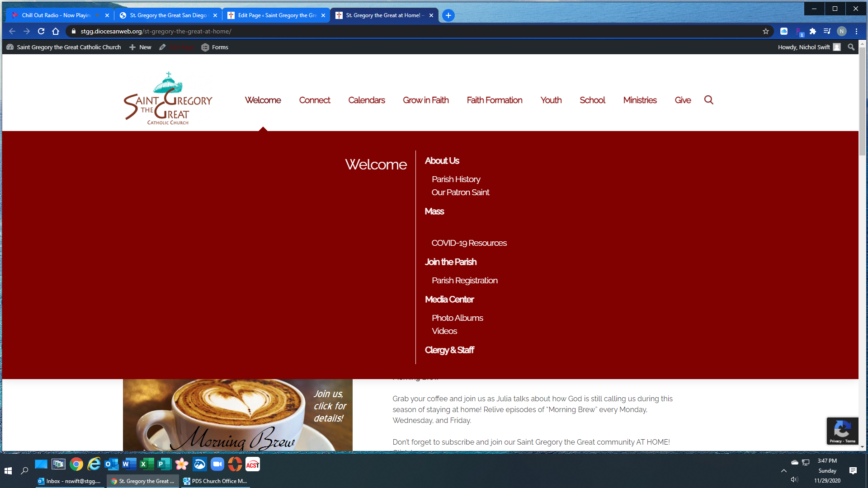Screen dimensions: 868x488
Task: Go to COVID-19 Resources page
Action: tap(469, 243)
